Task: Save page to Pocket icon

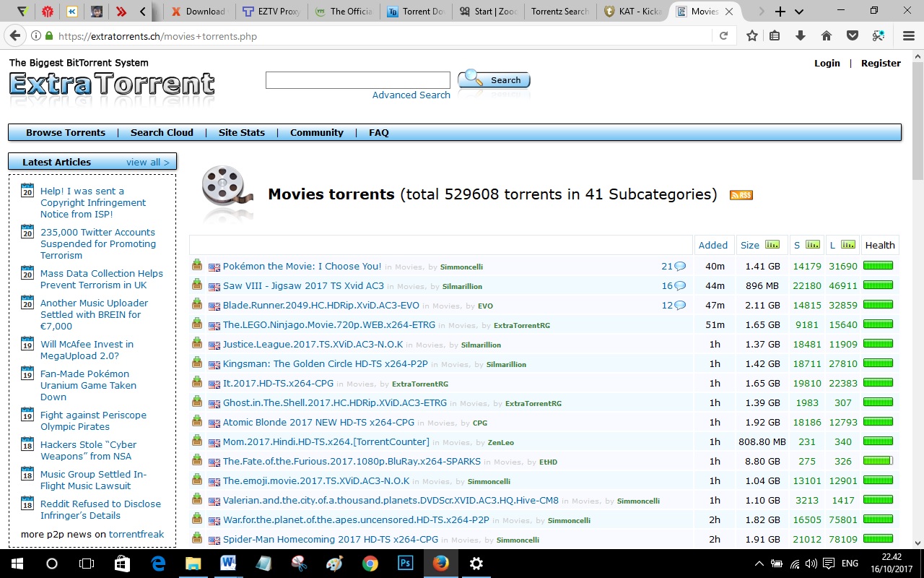Action: click(x=853, y=36)
